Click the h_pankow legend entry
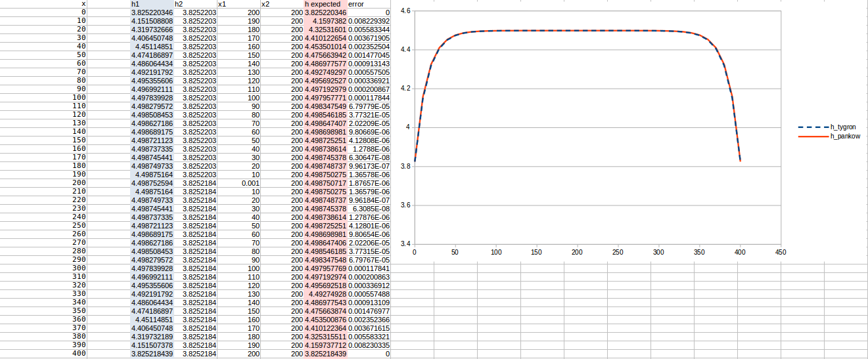This screenshot has height=359, width=868. coord(845,137)
